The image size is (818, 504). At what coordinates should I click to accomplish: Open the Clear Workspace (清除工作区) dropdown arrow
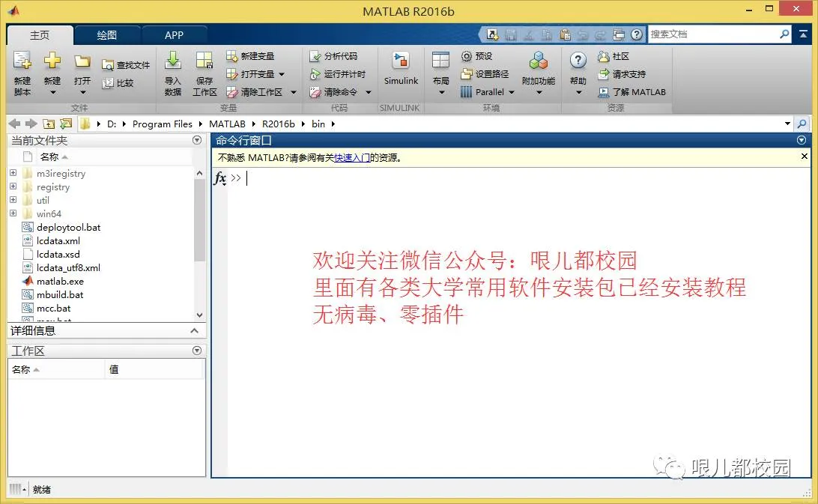[293, 92]
